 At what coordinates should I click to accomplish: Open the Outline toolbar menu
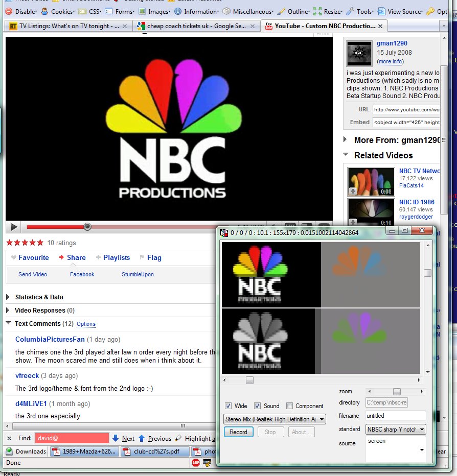[294, 12]
